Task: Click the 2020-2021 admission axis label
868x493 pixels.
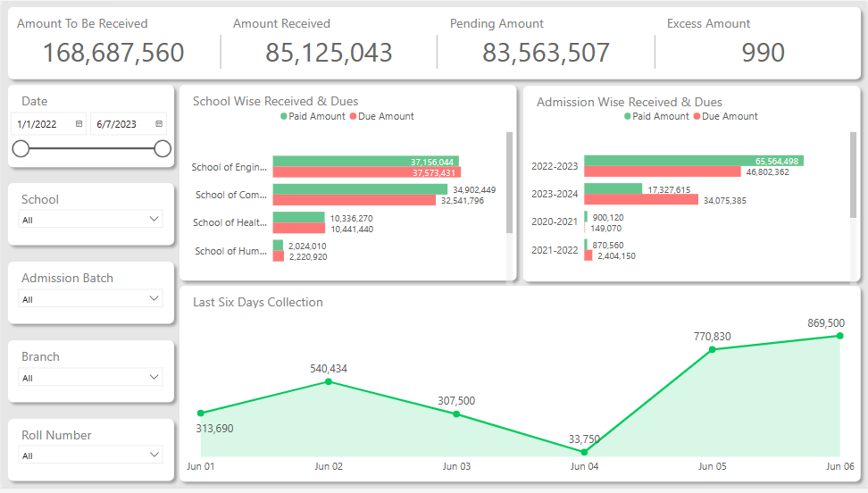Action: pos(555,221)
